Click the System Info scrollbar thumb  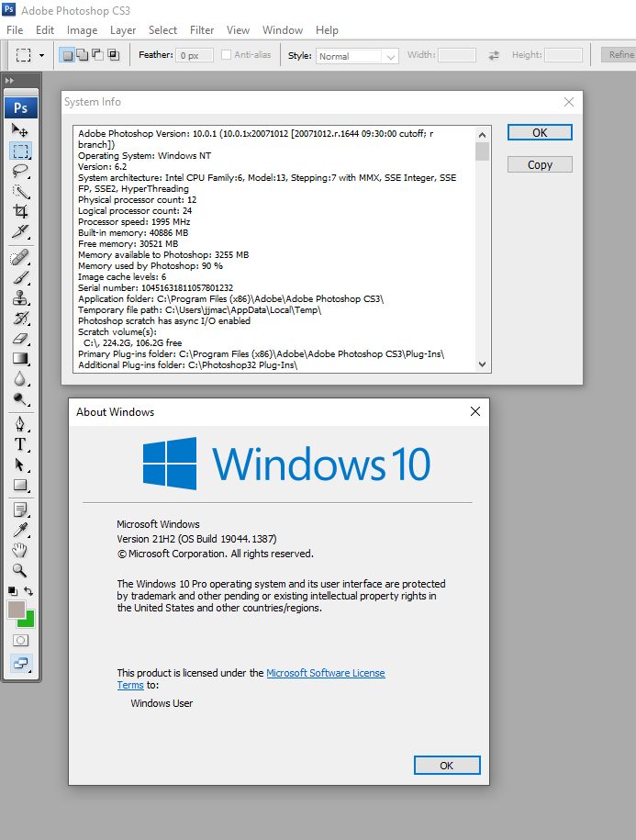(x=482, y=151)
